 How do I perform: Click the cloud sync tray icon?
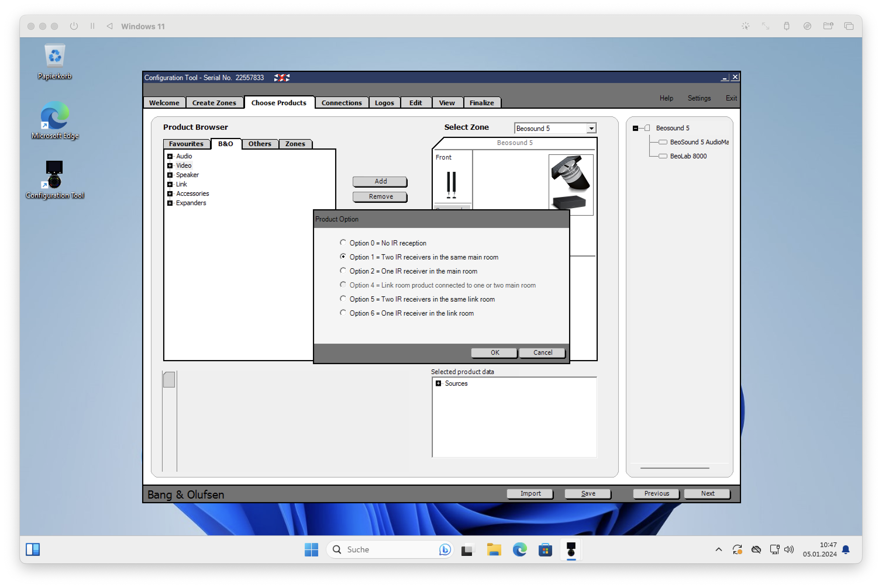pyautogui.click(x=756, y=549)
